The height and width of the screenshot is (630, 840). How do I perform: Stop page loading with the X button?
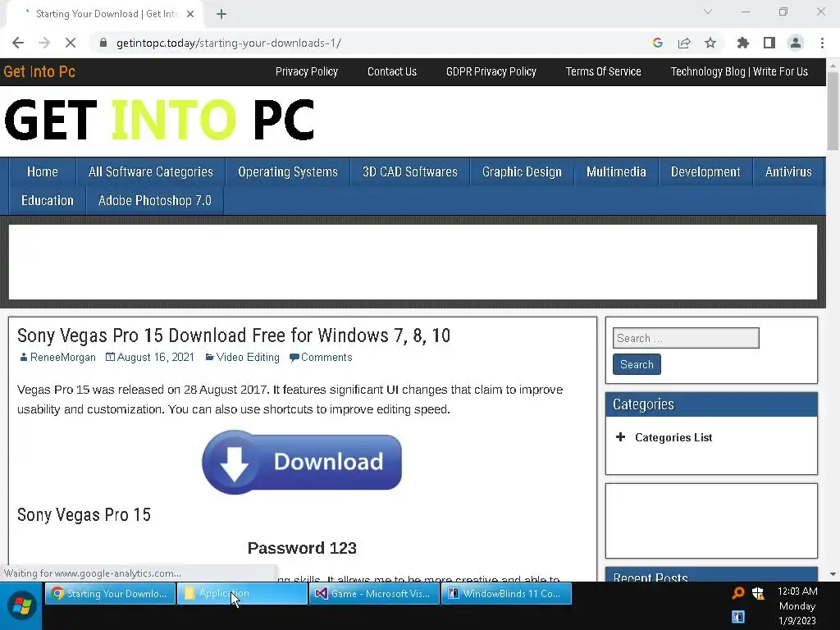pyautogui.click(x=71, y=43)
